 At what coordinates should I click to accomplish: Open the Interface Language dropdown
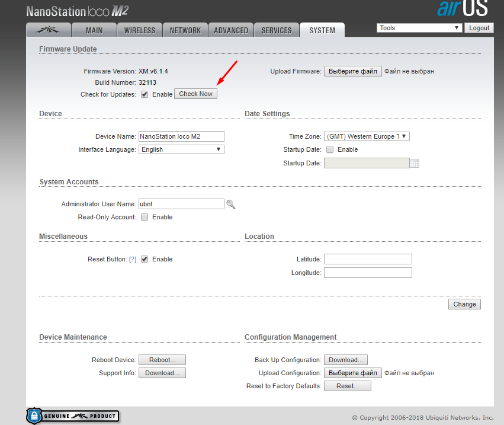(x=181, y=149)
